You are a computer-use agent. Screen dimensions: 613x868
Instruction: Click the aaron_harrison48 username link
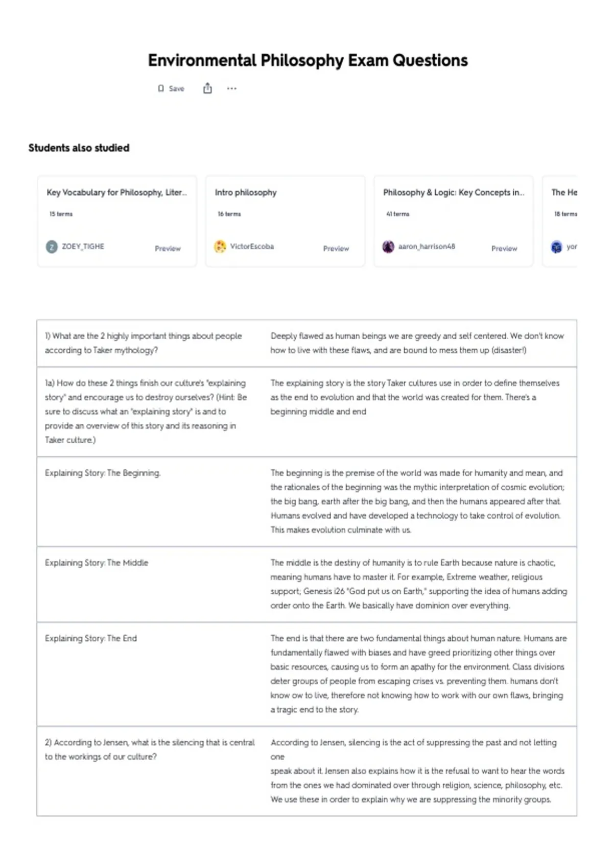pos(427,247)
